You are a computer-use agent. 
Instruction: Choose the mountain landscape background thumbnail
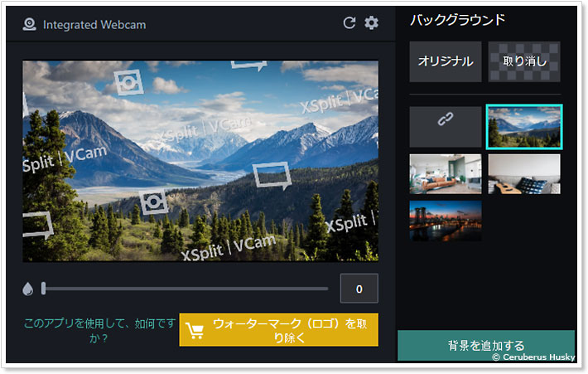pos(524,127)
